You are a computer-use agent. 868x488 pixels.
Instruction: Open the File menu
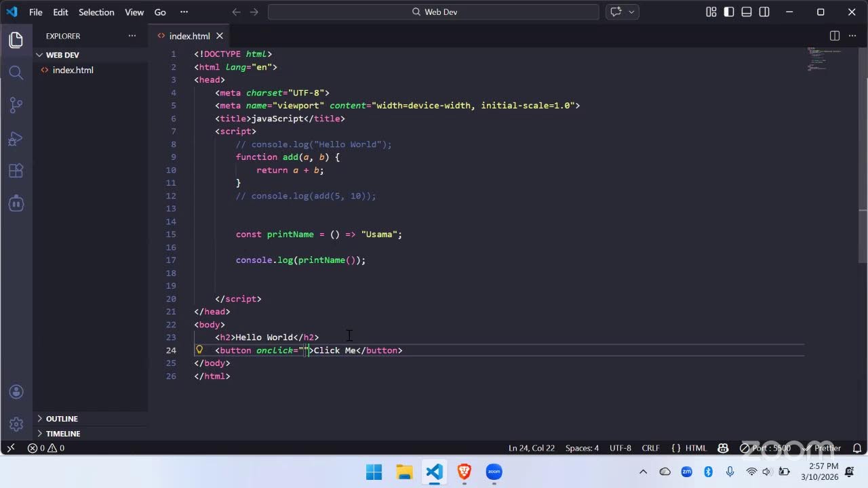click(36, 12)
